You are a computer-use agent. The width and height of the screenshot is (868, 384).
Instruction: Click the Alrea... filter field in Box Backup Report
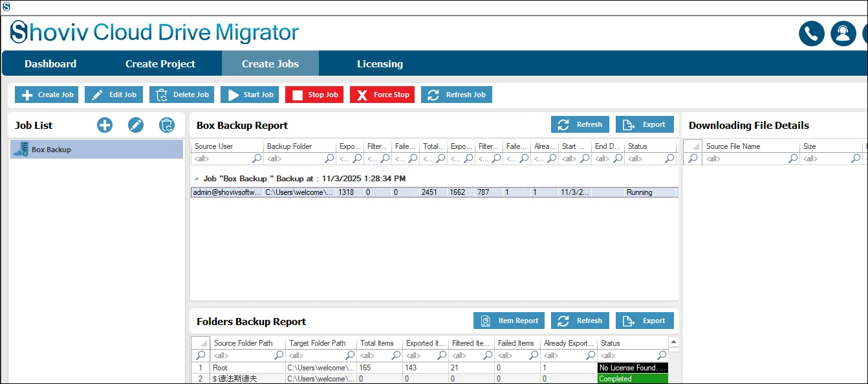545,159
